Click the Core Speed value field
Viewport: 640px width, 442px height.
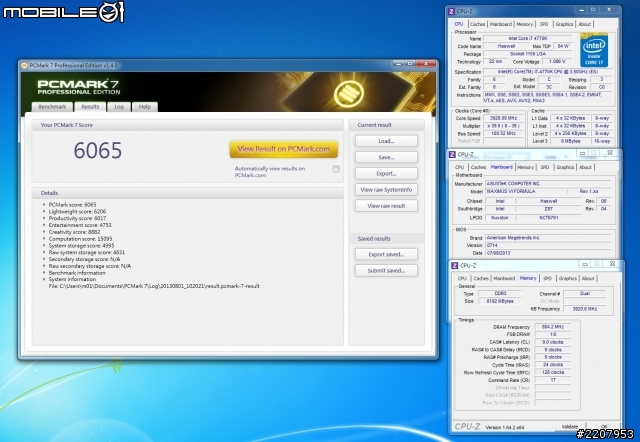click(x=503, y=118)
